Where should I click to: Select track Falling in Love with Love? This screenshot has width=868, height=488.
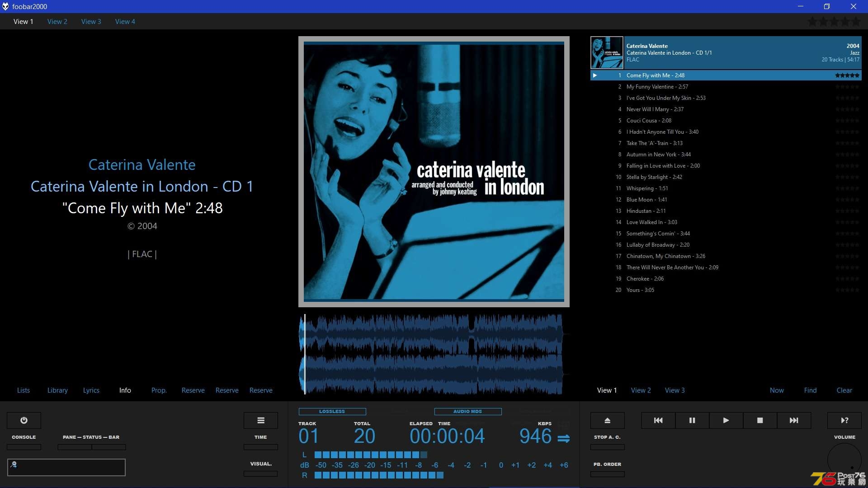tap(726, 166)
